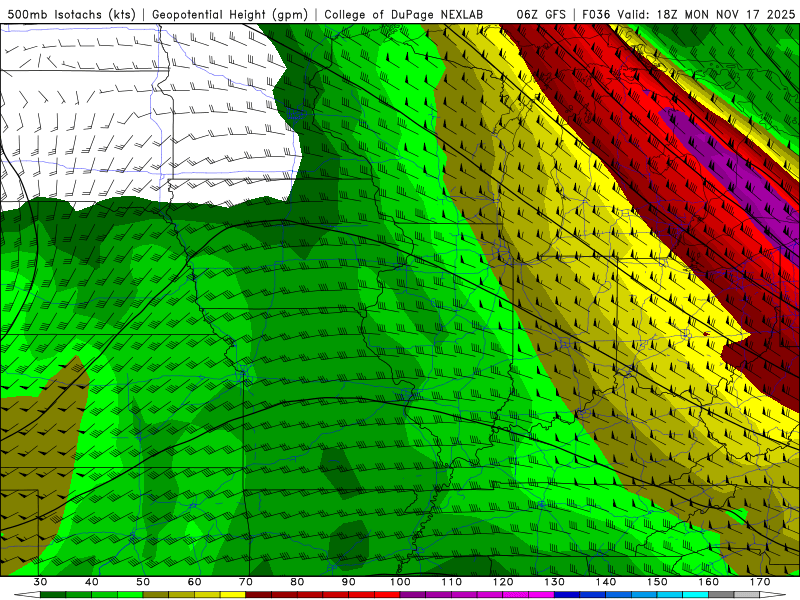Click the 60 value on the color scale
Screen dimensions: 800x600
[x=195, y=582]
